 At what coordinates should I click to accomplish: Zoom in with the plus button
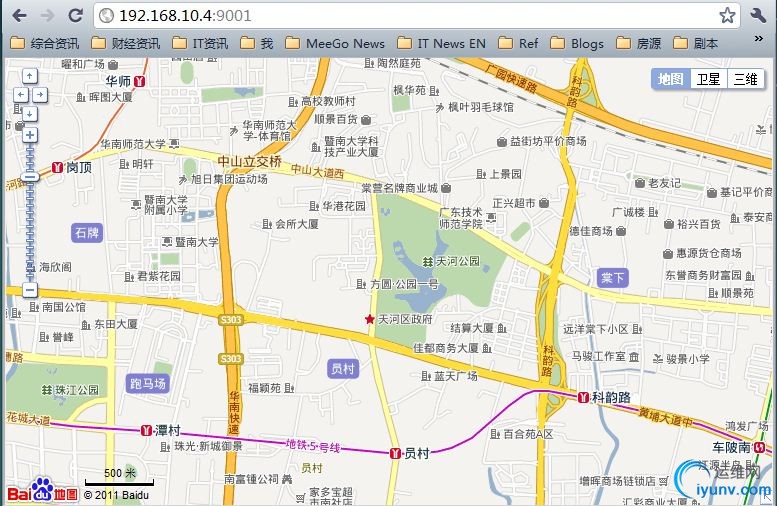click(x=30, y=135)
